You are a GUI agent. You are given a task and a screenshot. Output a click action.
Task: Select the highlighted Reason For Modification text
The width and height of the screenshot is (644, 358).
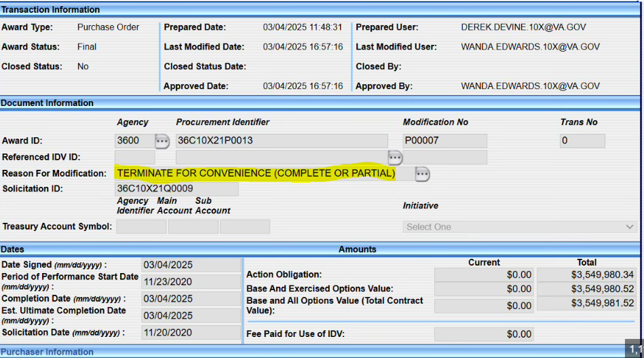coord(256,173)
